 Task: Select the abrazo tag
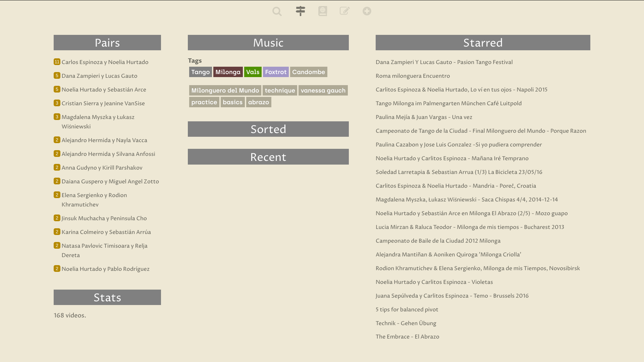(259, 102)
